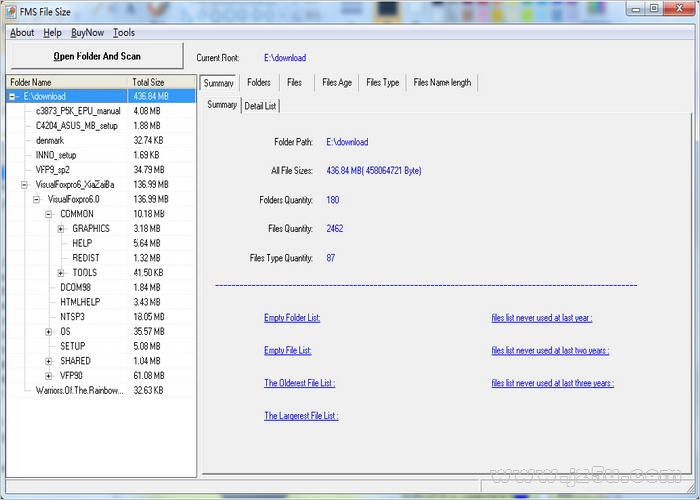
Task: Sort by Total Size column header
Action: click(162, 82)
